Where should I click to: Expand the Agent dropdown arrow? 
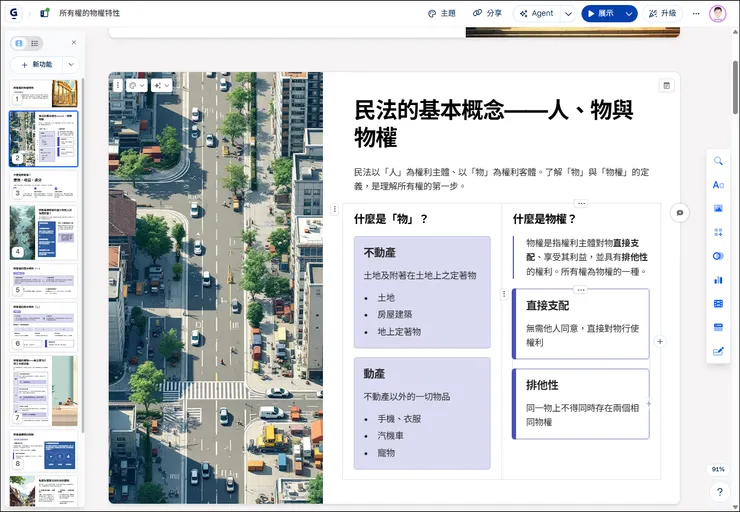(568, 14)
